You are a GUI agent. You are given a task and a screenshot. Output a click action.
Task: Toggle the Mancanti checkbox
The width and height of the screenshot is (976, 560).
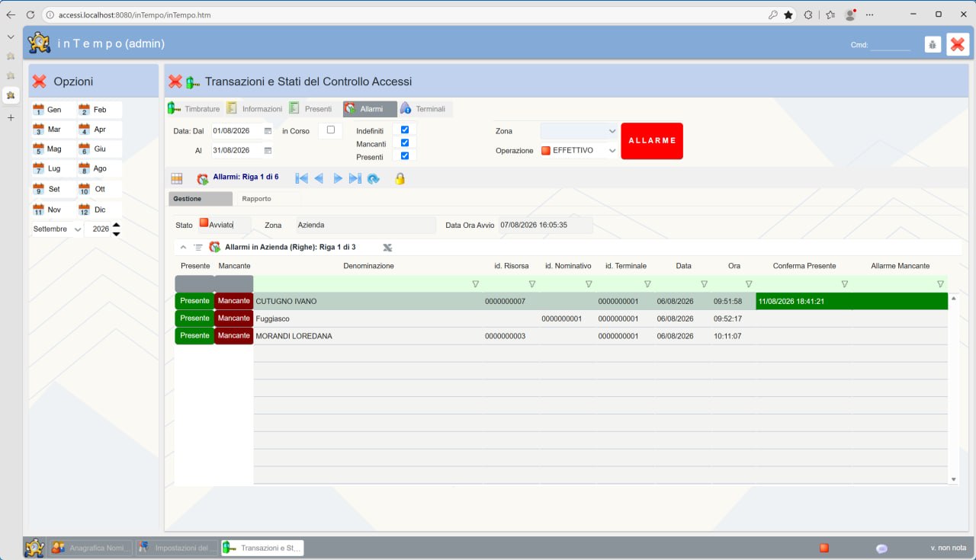coord(405,142)
